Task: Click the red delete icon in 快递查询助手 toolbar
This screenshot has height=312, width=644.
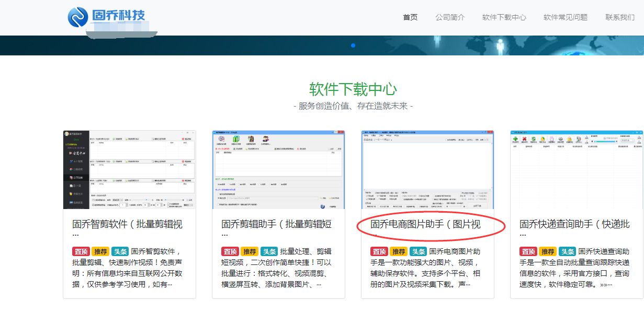Action: [524, 139]
